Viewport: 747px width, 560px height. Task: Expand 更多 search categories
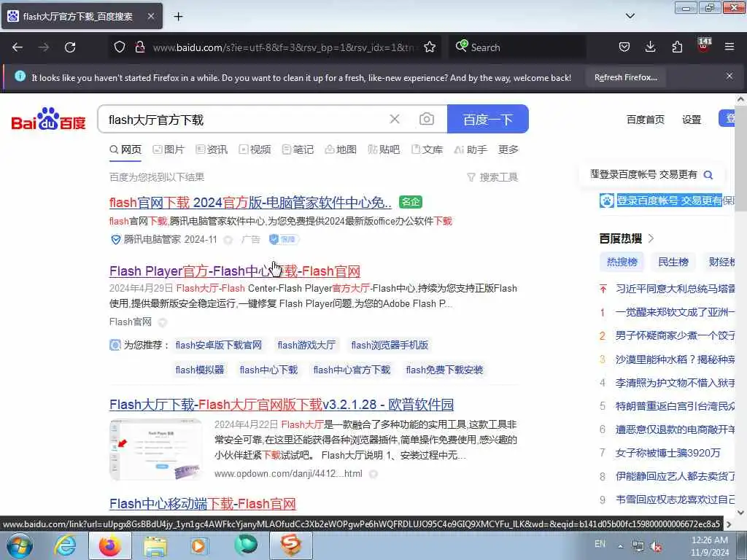point(508,149)
